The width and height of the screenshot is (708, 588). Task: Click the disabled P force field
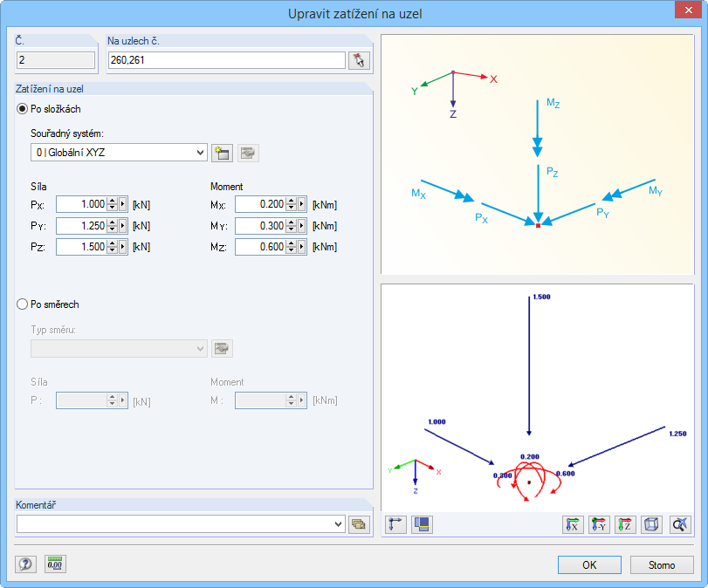[82, 400]
